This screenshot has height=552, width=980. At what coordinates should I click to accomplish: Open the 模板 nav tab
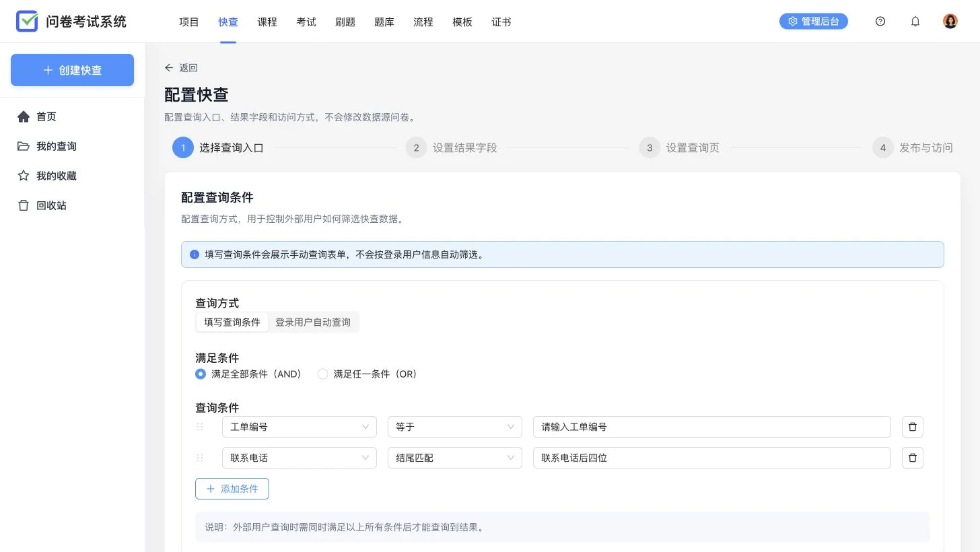462,22
